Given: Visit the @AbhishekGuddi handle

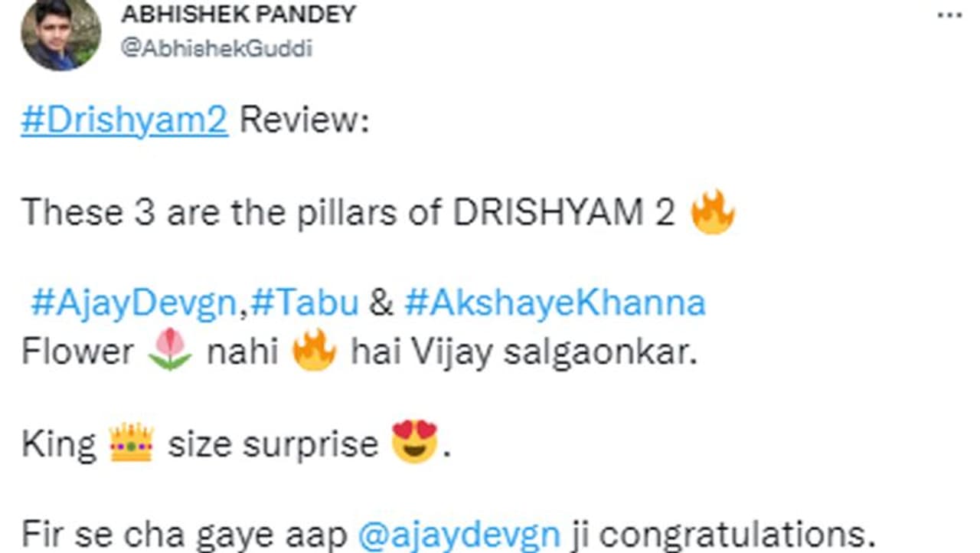Looking at the screenshot, I should click(216, 49).
